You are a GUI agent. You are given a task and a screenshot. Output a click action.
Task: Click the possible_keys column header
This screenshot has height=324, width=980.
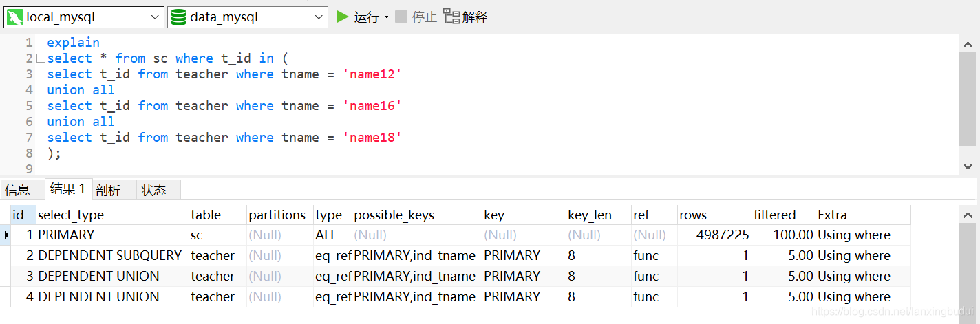point(417,215)
